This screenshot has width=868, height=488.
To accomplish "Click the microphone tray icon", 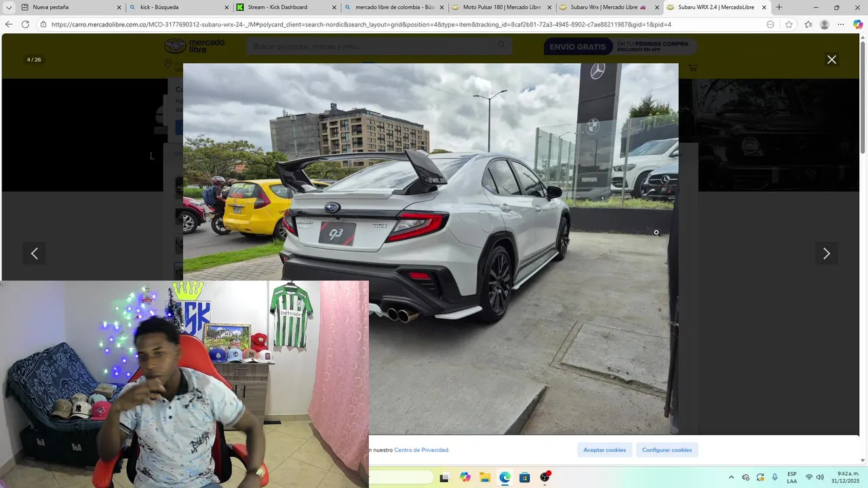I will pyautogui.click(x=774, y=478).
